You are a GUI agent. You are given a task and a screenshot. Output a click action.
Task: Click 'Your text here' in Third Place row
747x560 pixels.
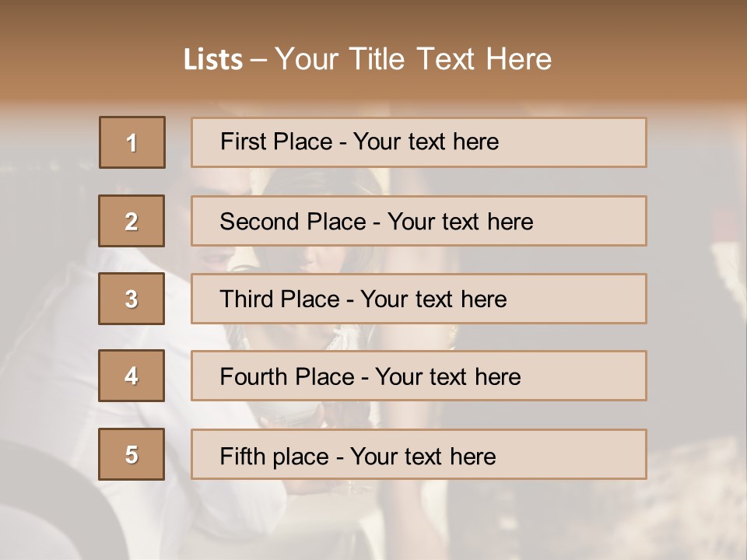tap(433, 299)
